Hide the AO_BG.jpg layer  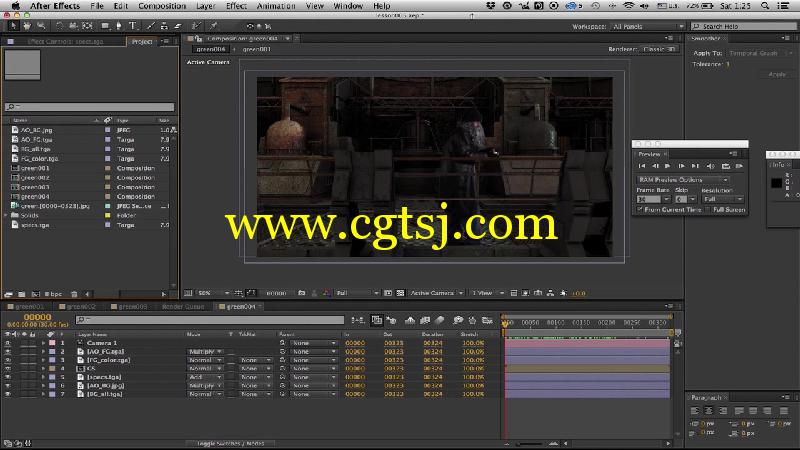click(x=8, y=386)
